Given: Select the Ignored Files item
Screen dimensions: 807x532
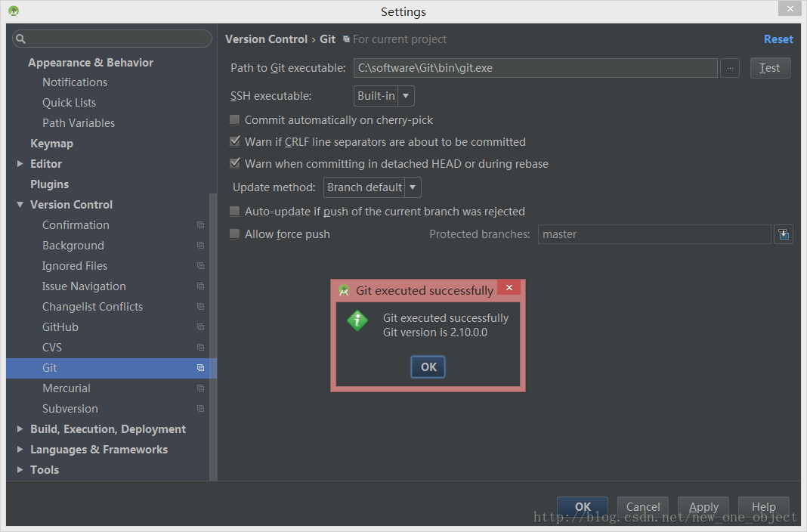Looking at the screenshot, I should click(x=75, y=266).
